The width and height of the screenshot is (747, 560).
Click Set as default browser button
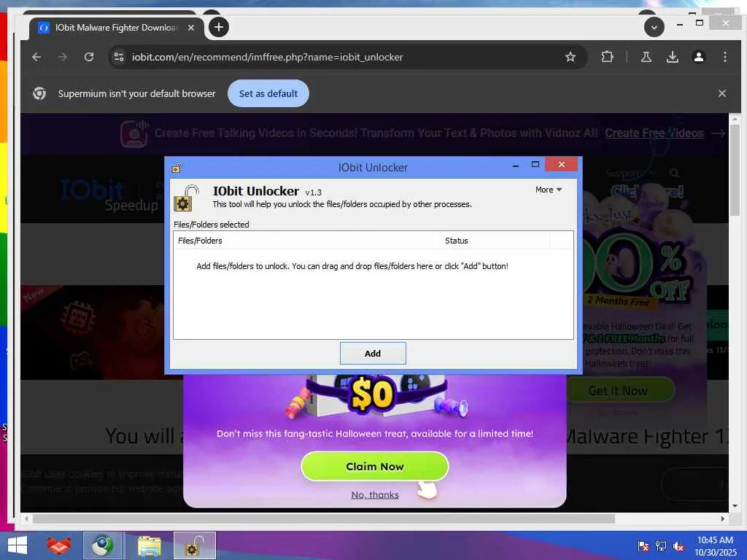268,93
